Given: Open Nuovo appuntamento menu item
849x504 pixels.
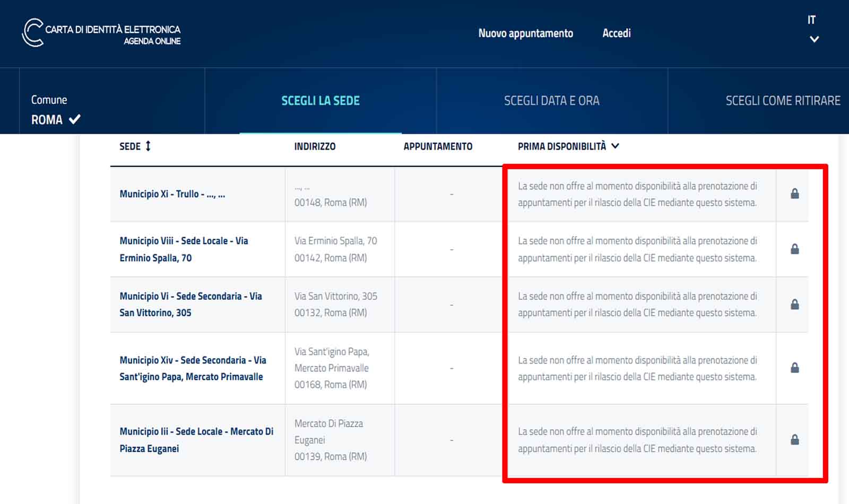Looking at the screenshot, I should coord(525,33).
